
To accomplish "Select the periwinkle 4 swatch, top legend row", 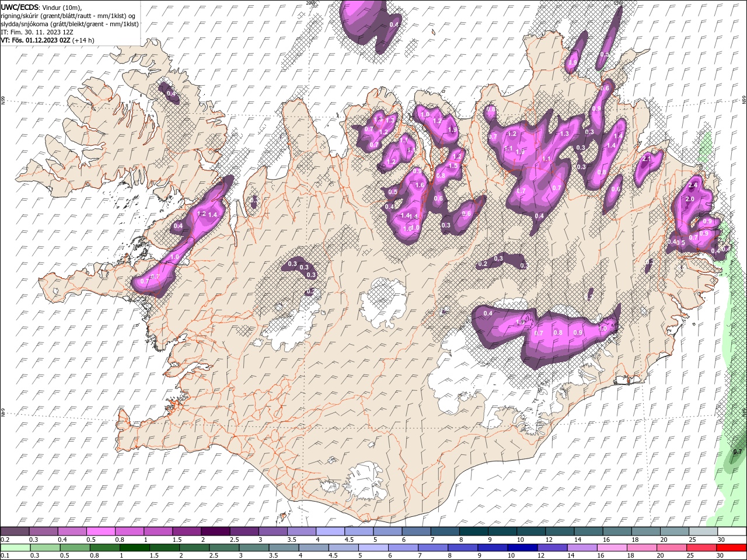I will tap(330, 531).
